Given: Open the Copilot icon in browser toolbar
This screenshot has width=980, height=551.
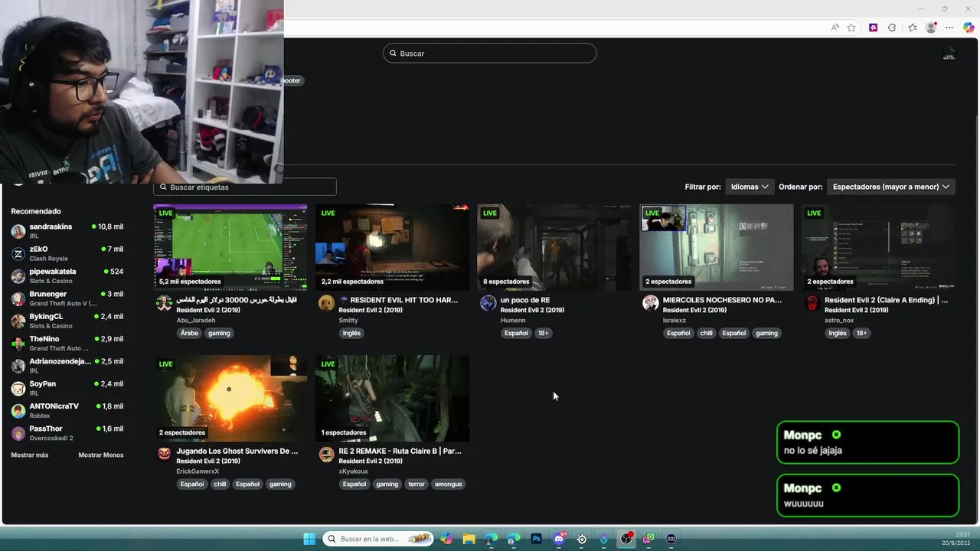Looking at the screenshot, I should coord(969,28).
